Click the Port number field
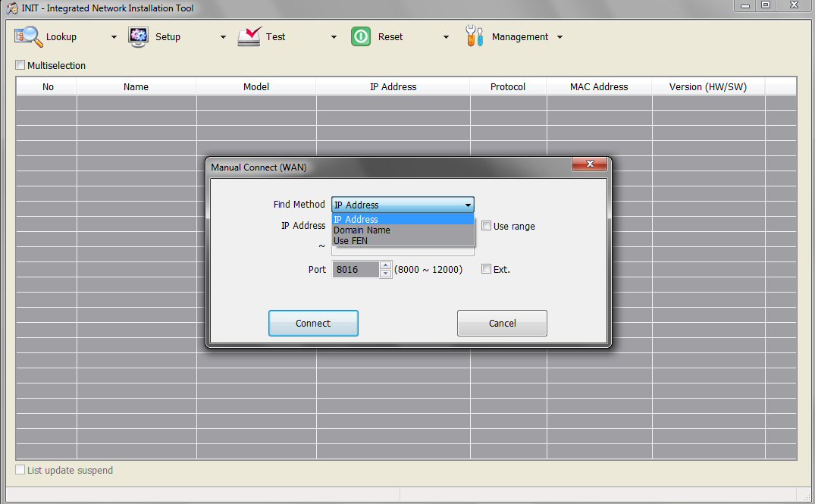Screen dimensions: 815x504 pyautogui.click(x=356, y=269)
